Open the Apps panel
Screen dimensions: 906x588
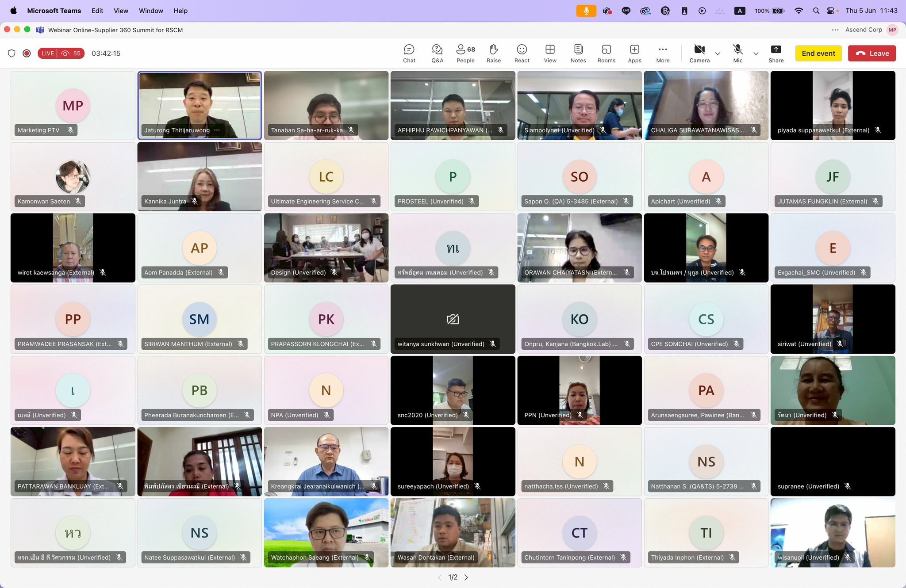[634, 53]
